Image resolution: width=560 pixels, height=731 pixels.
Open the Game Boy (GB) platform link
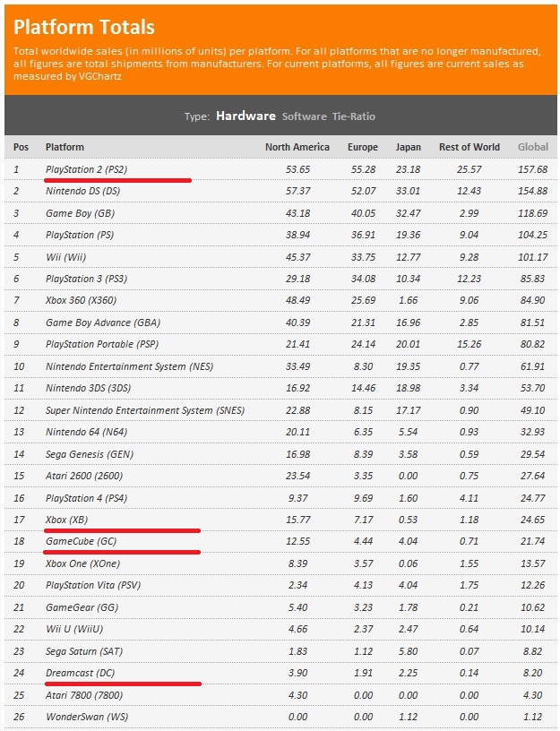(80, 213)
